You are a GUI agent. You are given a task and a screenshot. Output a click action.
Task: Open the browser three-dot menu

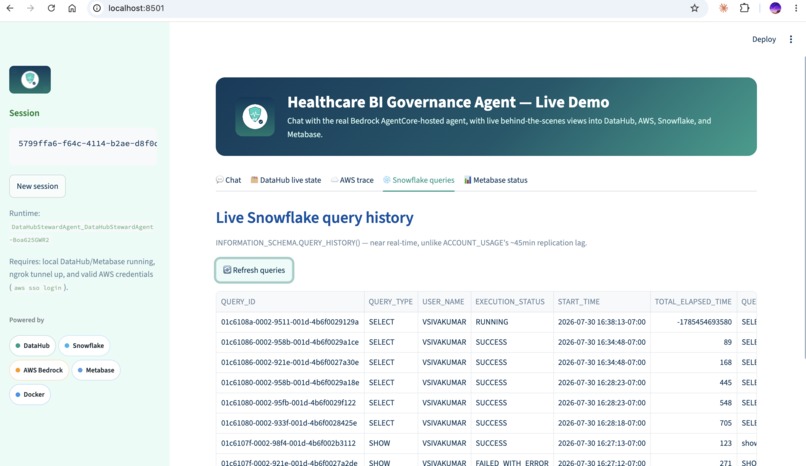(x=796, y=8)
